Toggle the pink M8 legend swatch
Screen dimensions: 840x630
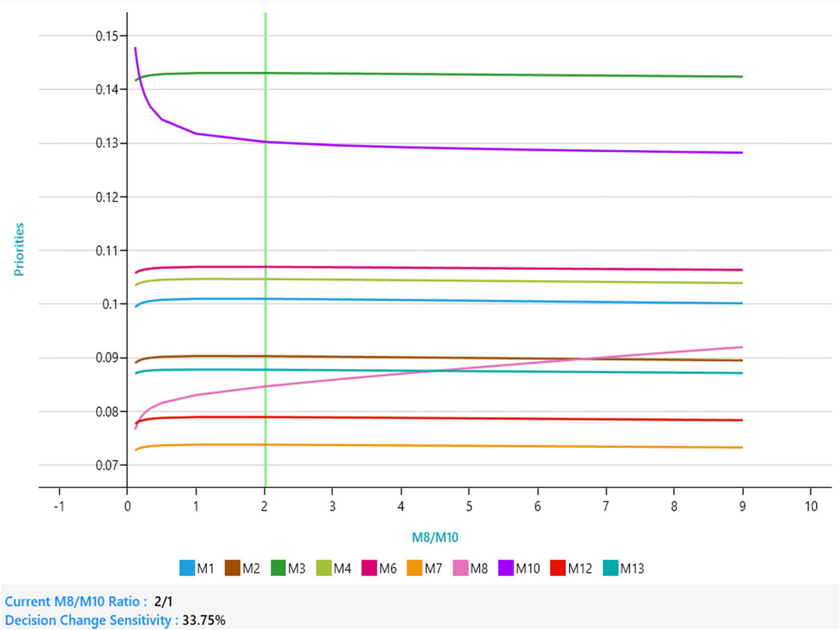pos(460,568)
